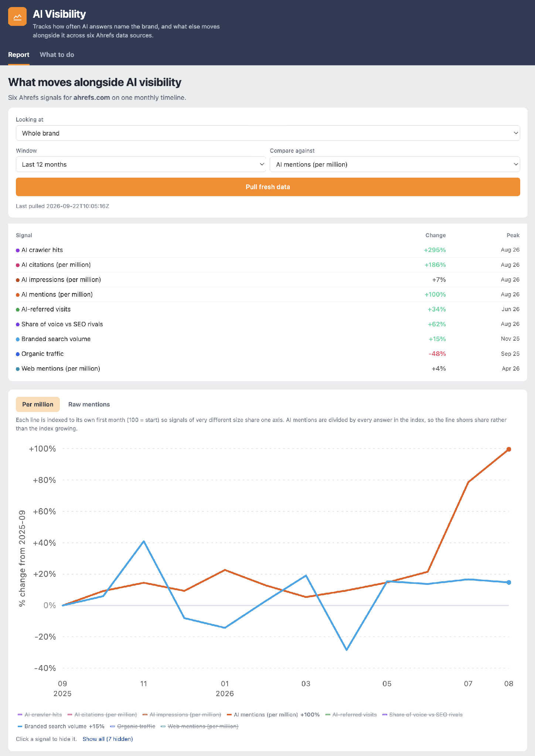
Task: Show Share of voice vs SEO rivals legend item
Action: click(422, 715)
